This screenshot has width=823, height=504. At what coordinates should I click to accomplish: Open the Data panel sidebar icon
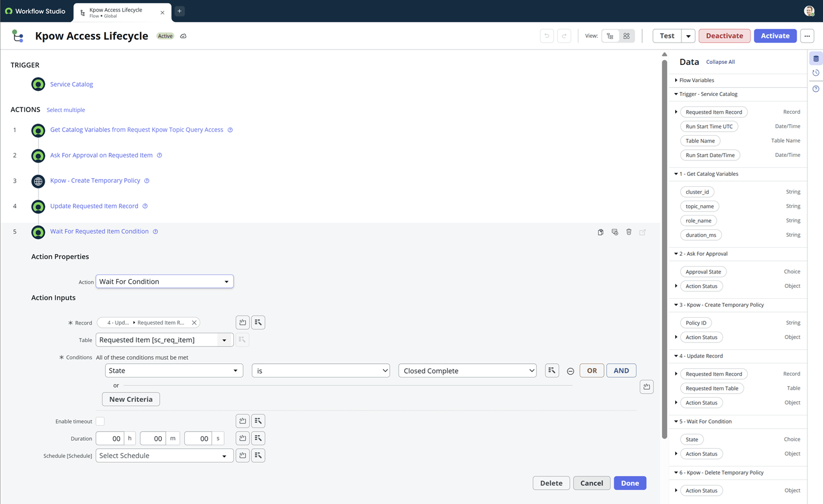816,59
